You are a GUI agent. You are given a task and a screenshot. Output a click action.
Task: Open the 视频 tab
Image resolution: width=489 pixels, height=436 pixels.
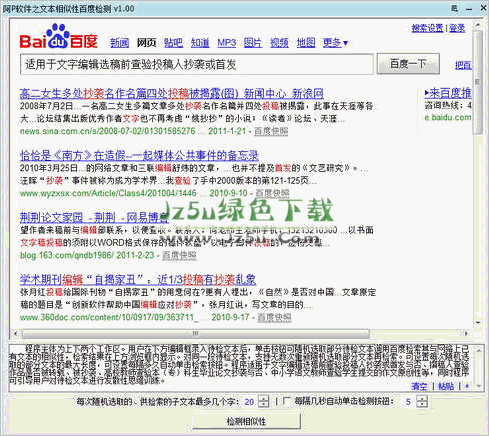click(x=279, y=43)
